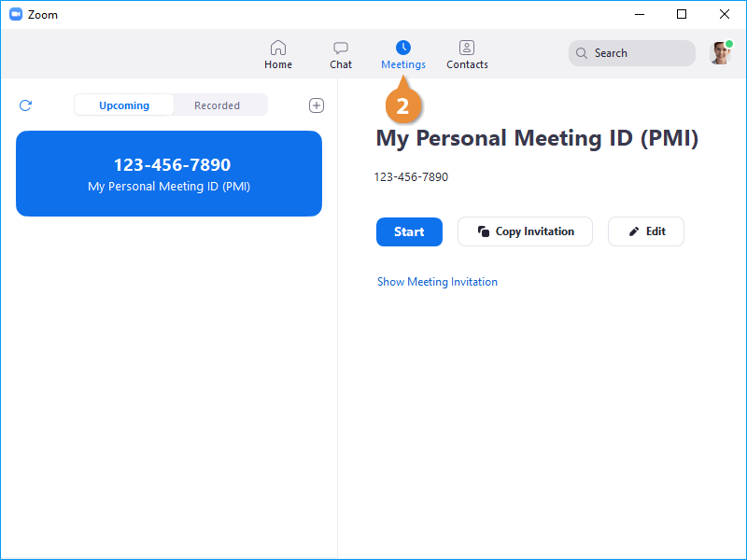Click the Zoom logo in title bar
The image size is (747, 560).
(16, 15)
